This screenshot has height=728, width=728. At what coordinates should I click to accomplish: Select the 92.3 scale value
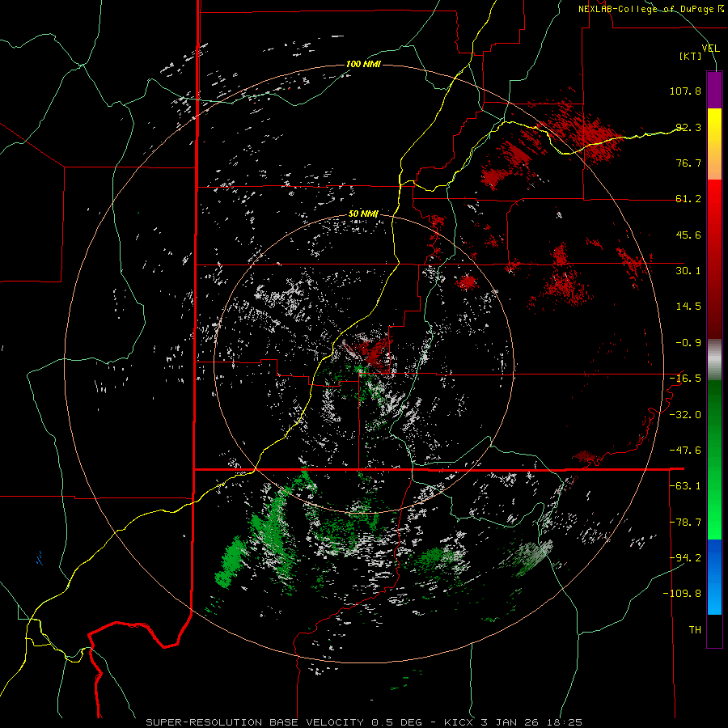pyautogui.click(x=688, y=127)
